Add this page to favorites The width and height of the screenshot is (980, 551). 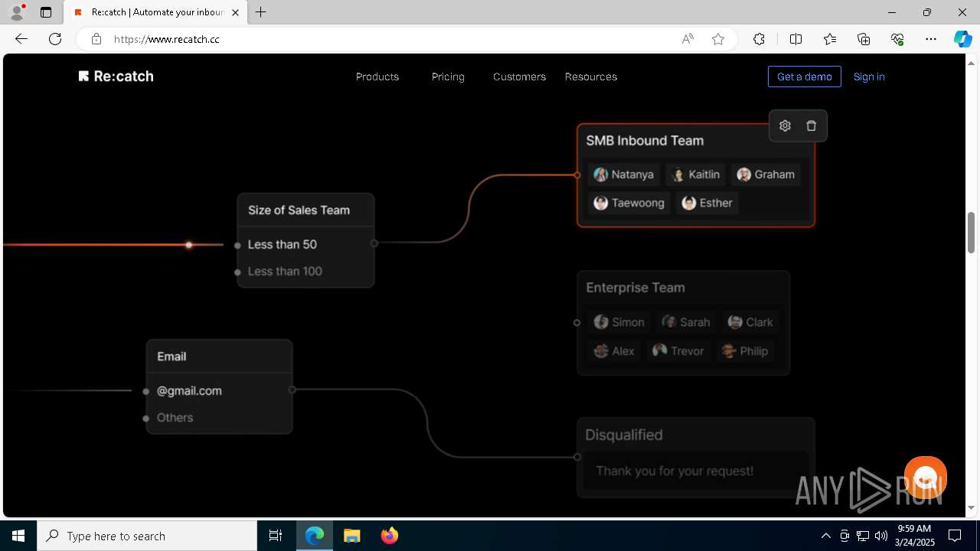pos(718,39)
